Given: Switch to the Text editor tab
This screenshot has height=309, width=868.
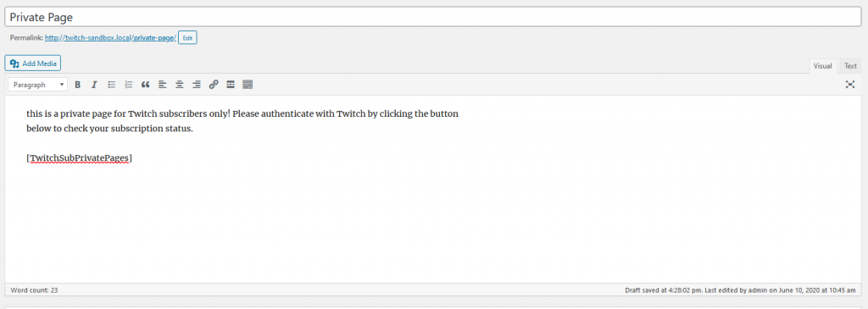Looking at the screenshot, I should [x=850, y=66].
